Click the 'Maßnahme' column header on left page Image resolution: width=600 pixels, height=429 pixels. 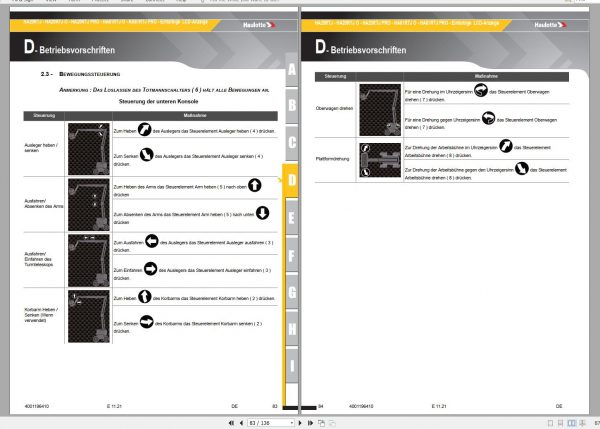tap(195, 116)
